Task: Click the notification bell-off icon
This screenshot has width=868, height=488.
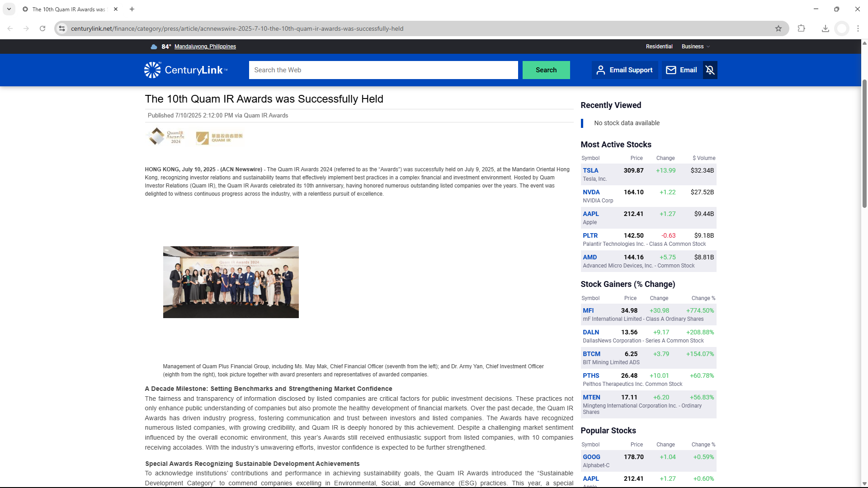Action: point(710,70)
